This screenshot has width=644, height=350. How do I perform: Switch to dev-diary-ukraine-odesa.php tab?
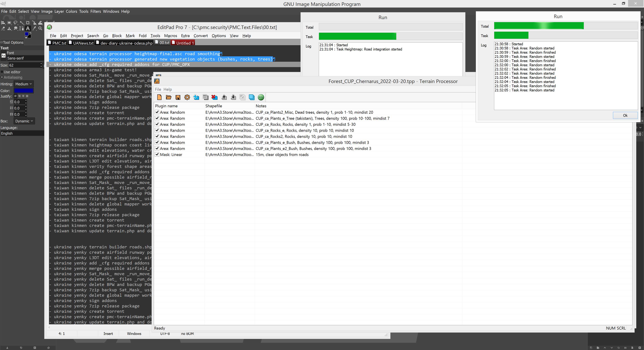(x=124, y=43)
